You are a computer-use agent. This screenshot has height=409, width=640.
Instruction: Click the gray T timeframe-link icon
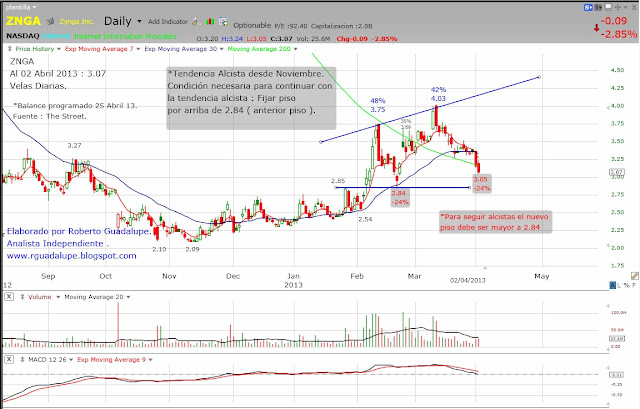click(598, 7)
